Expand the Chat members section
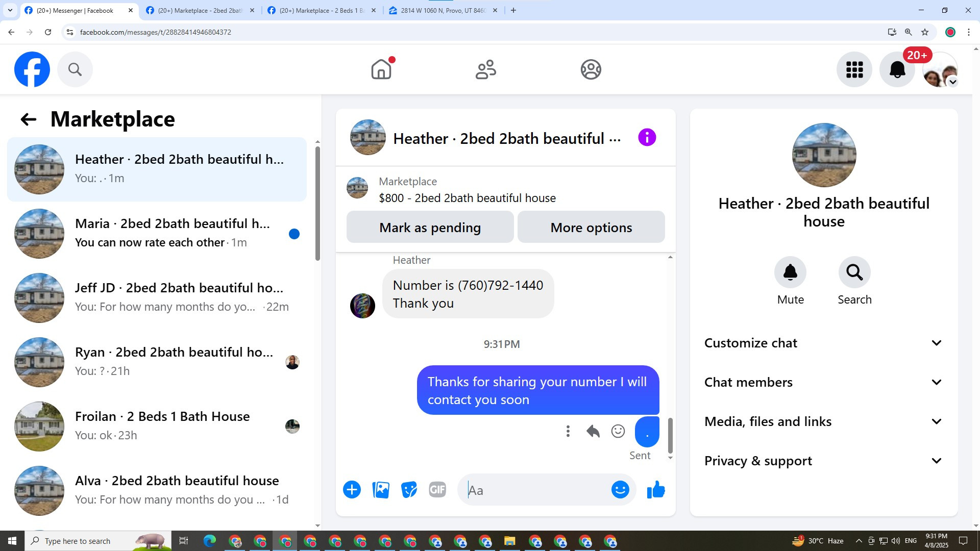 [823, 382]
